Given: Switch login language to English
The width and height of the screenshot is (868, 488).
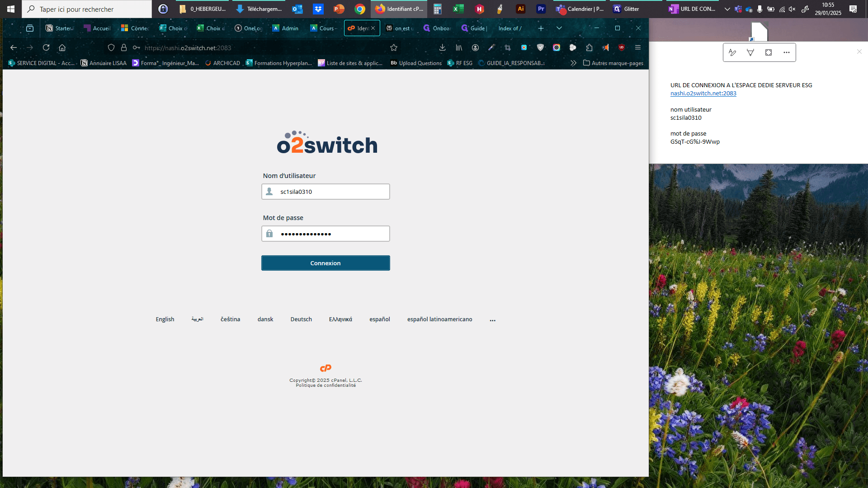Looking at the screenshot, I should (x=165, y=319).
